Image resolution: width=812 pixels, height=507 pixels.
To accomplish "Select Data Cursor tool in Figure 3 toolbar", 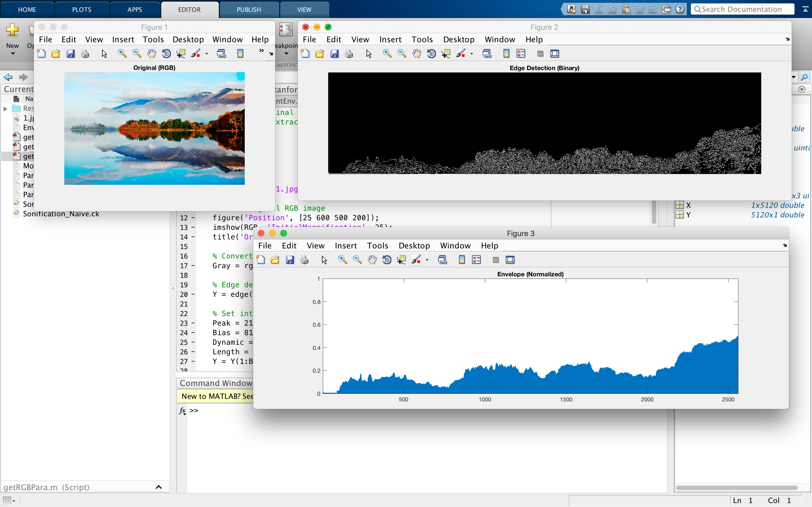I will pos(401,260).
